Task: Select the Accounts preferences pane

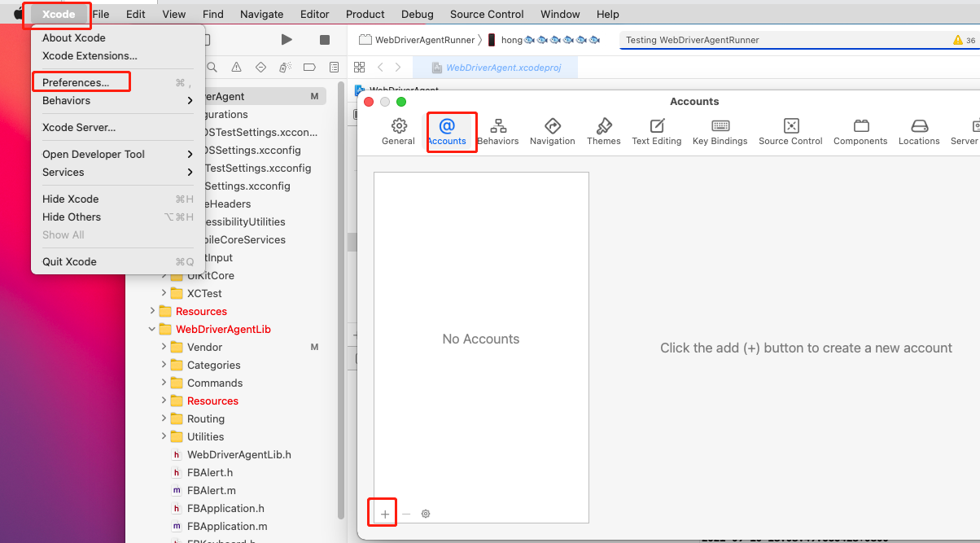Action: coord(447,132)
